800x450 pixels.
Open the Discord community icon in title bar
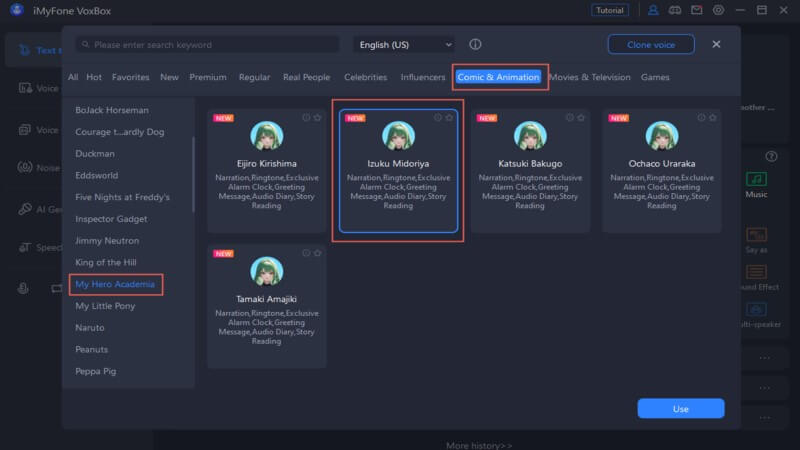[x=674, y=10]
